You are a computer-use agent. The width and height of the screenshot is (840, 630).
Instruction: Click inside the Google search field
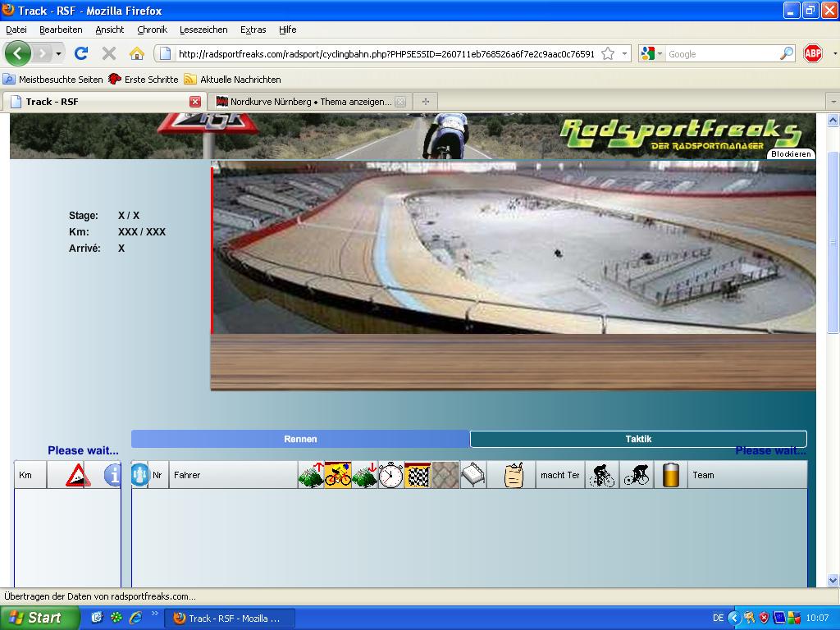click(720, 53)
